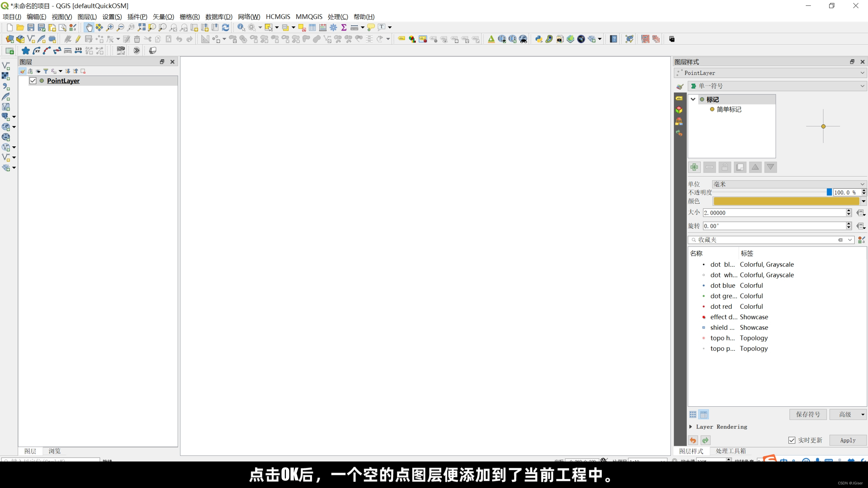Click the 旋转 rotation input field

(x=774, y=226)
